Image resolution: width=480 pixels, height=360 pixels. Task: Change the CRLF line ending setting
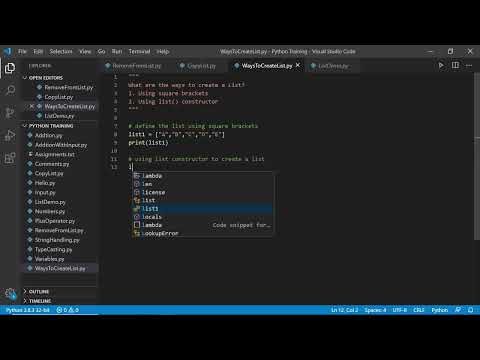point(419,310)
